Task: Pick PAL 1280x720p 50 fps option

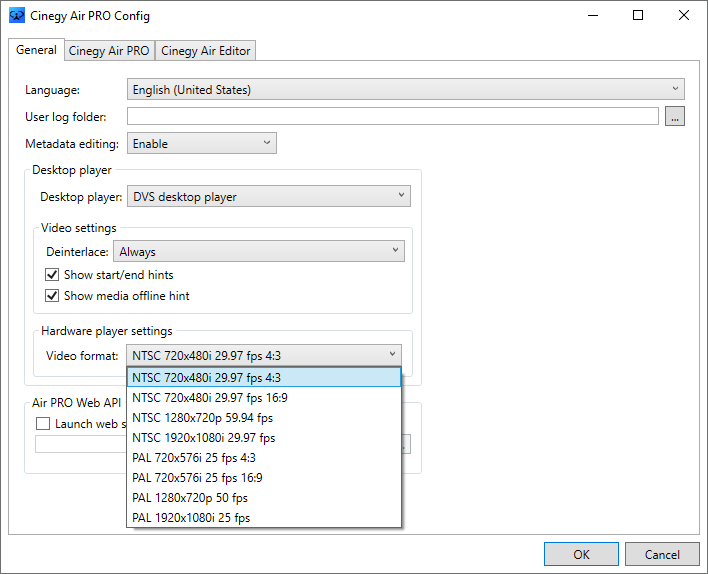Action: pos(264,498)
